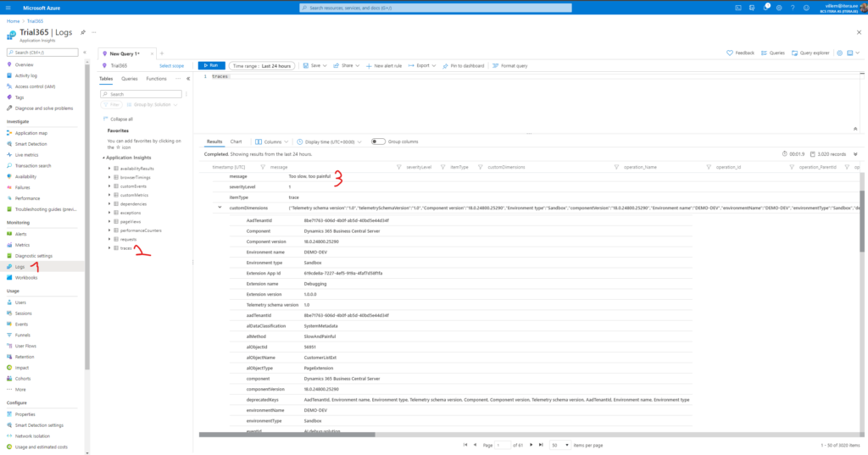Filter the operation_Name column
The height and width of the screenshot is (455, 868).
(x=709, y=167)
